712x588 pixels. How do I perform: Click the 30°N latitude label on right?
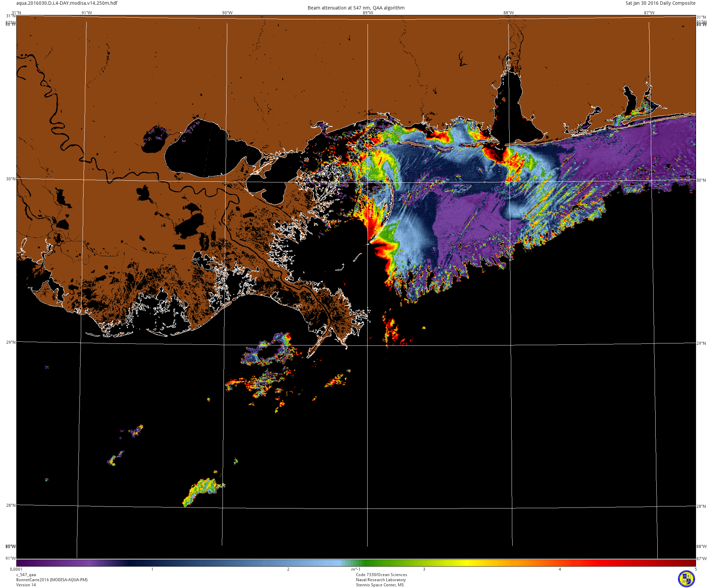point(701,180)
